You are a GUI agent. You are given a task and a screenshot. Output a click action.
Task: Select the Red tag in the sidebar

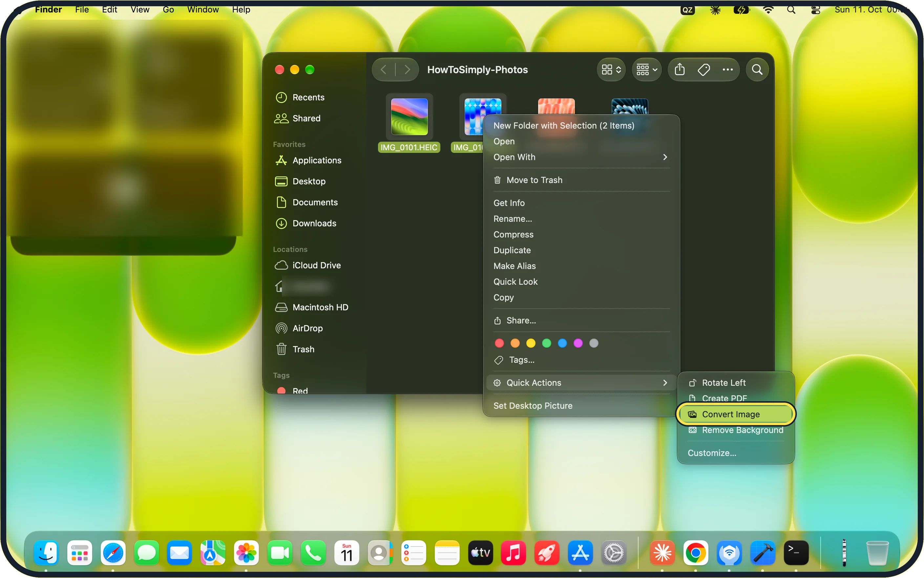(292, 390)
